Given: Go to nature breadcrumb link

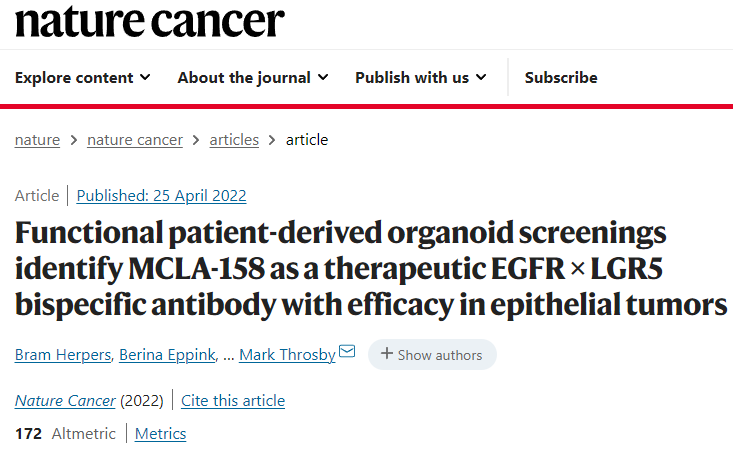Looking at the screenshot, I should tap(37, 140).
